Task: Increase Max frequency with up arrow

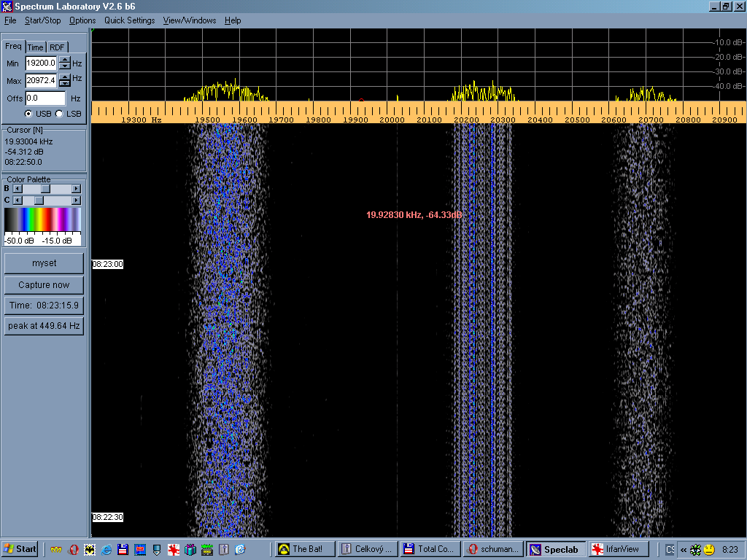Action: (x=65, y=77)
